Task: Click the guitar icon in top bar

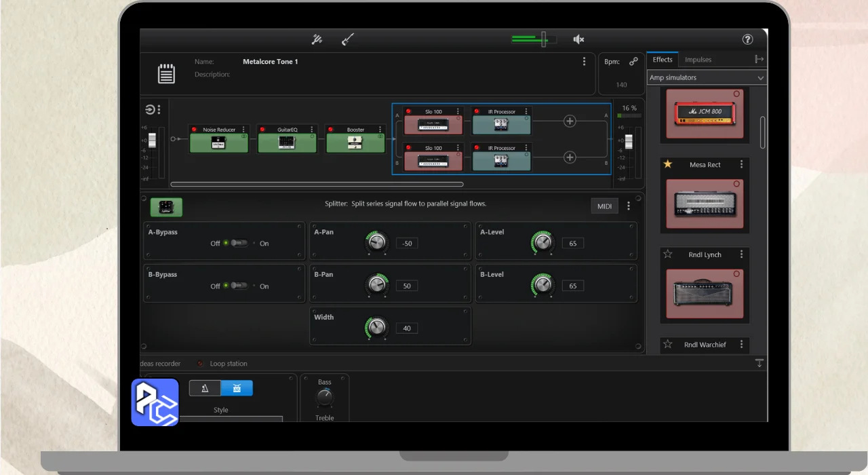Action: click(x=347, y=39)
